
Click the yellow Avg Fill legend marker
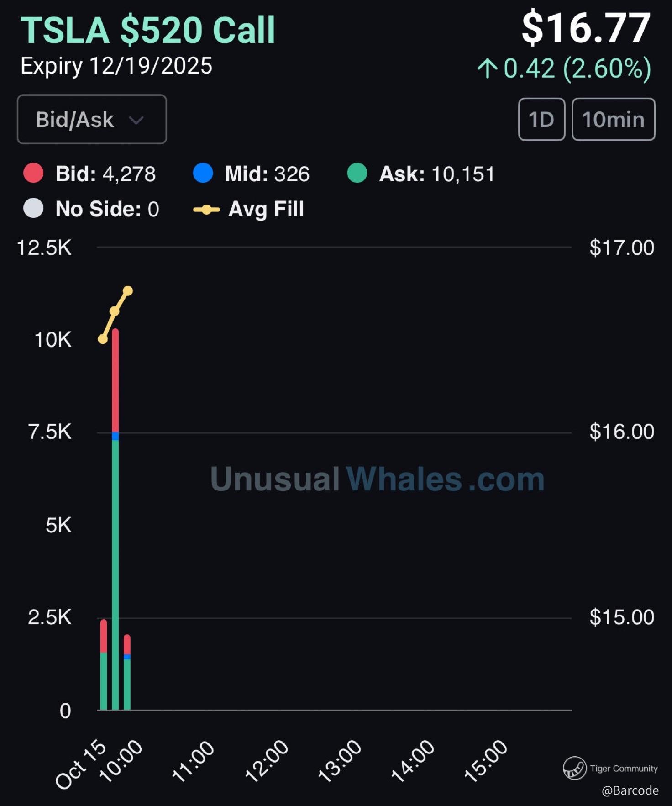206,210
